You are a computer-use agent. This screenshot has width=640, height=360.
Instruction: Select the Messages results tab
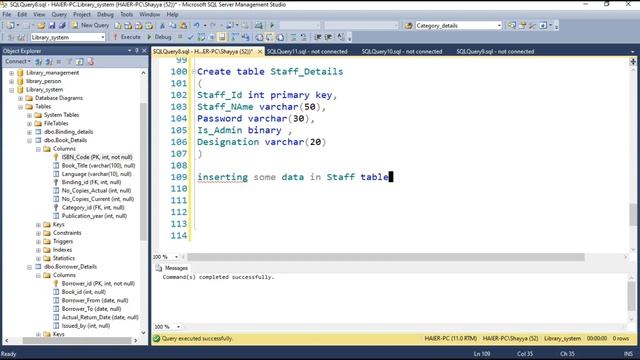172,268
